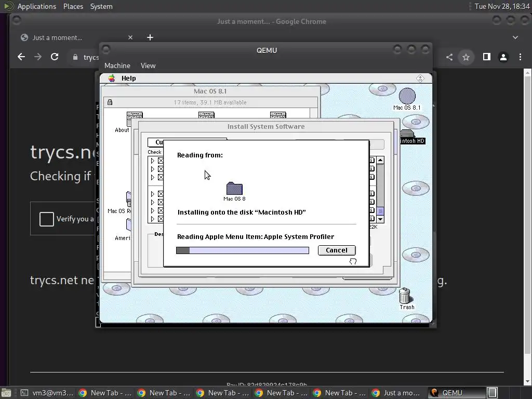Open the Applications menu in top panel
The width and height of the screenshot is (532, 399).
(x=37, y=6)
